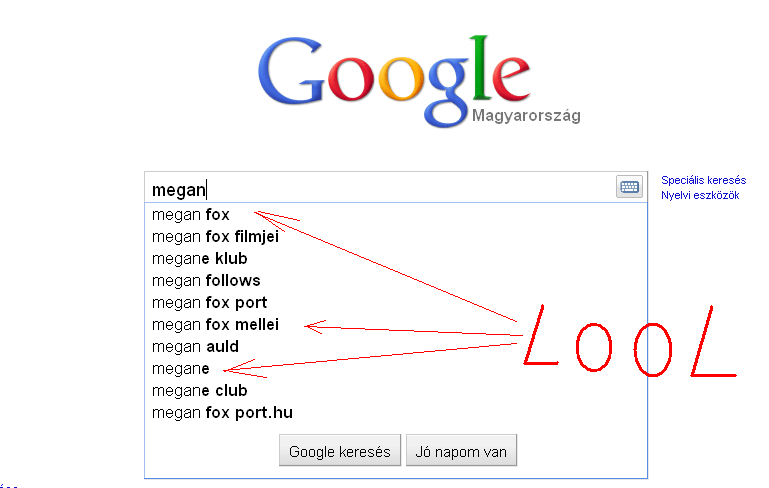Click the Google logo
Viewport: 769px width, 488px height.
click(394, 72)
